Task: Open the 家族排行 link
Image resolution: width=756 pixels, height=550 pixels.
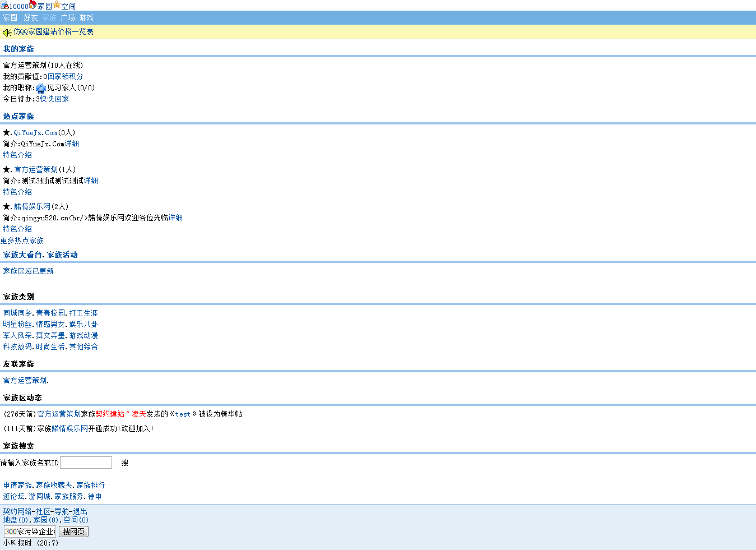Action: coord(91,486)
